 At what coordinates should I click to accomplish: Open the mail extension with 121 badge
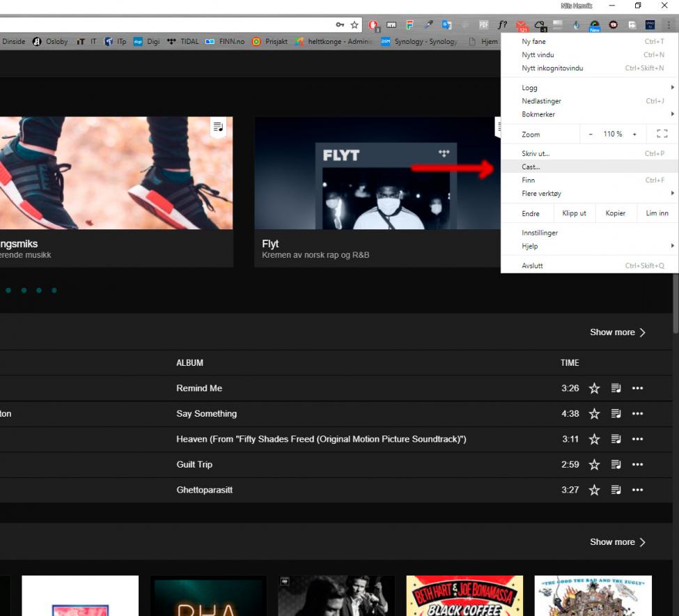click(522, 26)
